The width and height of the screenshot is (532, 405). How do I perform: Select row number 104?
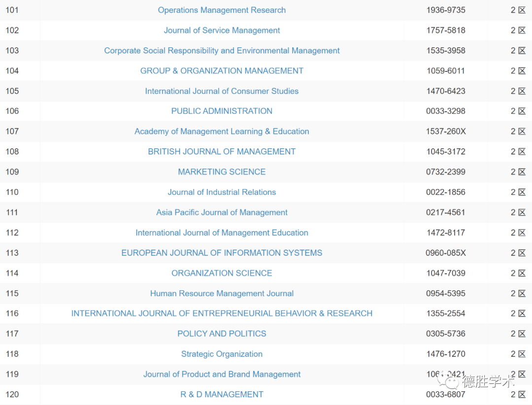(x=12, y=71)
